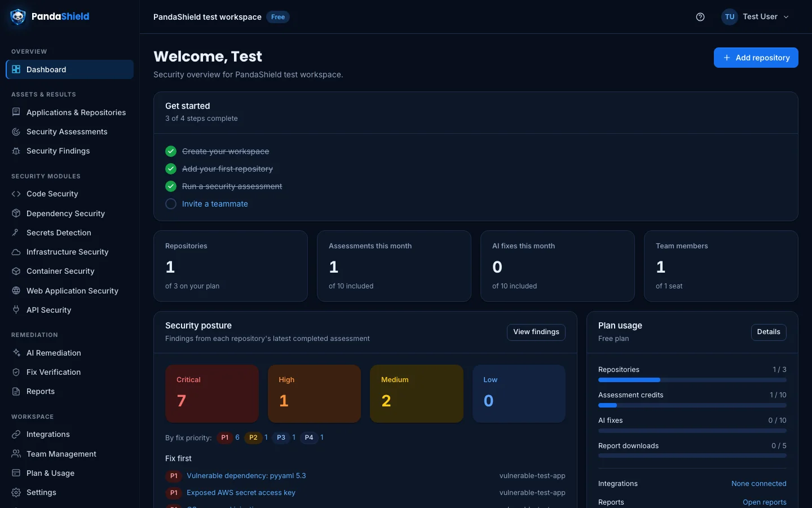Screen dimensions: 812x508
Task: Click the Security Assessments radar icon
Action: (x=16, y=132)
